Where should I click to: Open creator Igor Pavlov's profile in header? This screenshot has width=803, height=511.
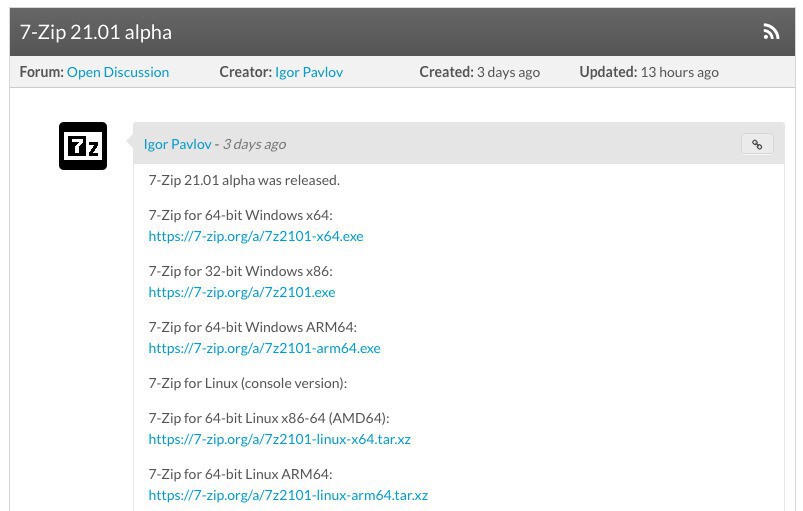tap(309, 72)
